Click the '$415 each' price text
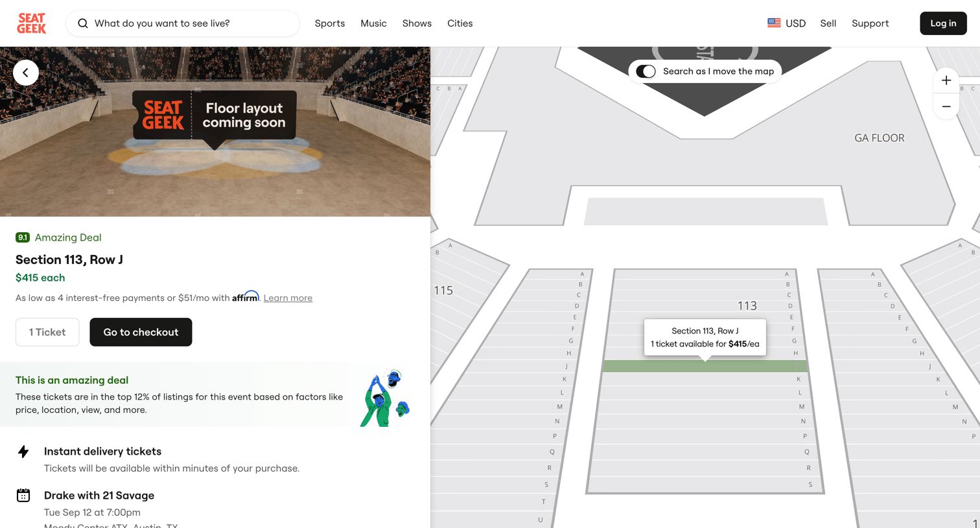Screen dimensions: 980x528 (40, 278)
